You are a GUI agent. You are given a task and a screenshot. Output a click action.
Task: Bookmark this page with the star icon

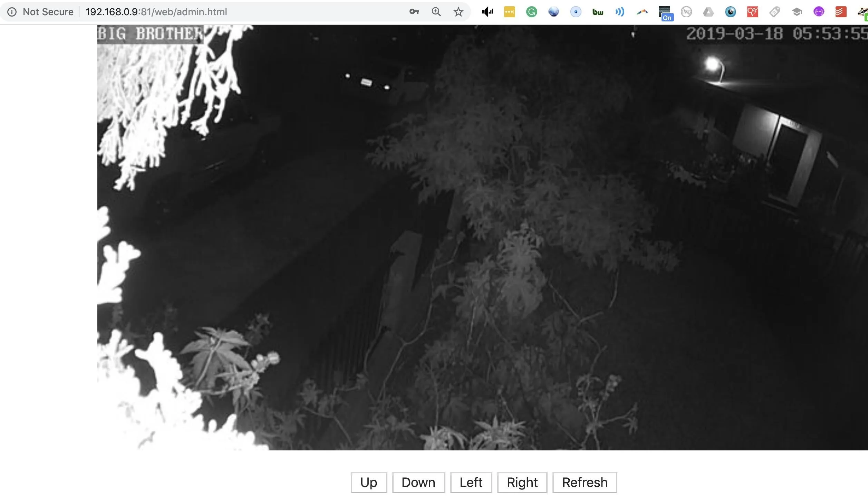point(458,12)
